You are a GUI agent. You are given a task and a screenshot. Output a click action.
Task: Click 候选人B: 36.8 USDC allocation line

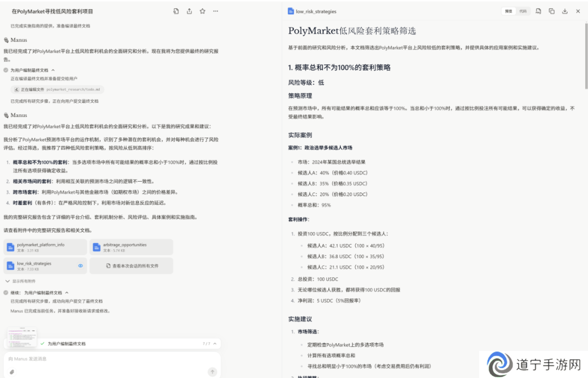(346, 257)
